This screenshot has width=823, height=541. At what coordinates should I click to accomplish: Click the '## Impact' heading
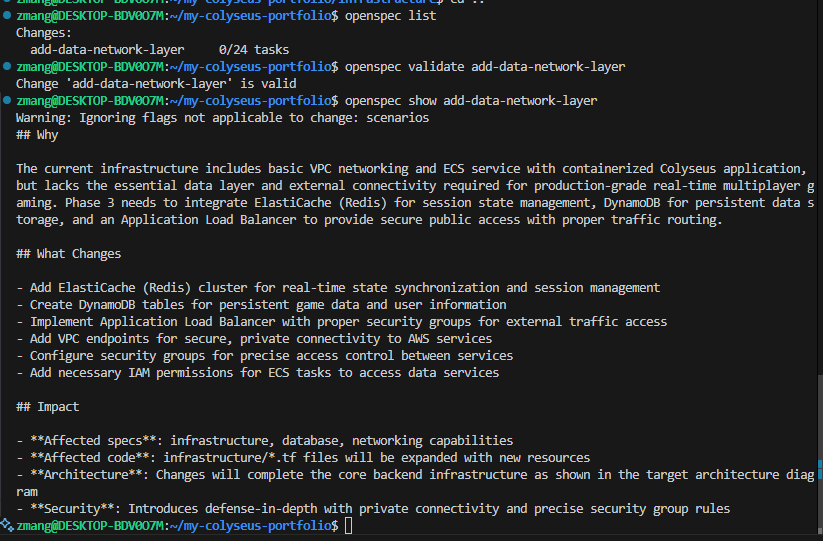[47, 407]
